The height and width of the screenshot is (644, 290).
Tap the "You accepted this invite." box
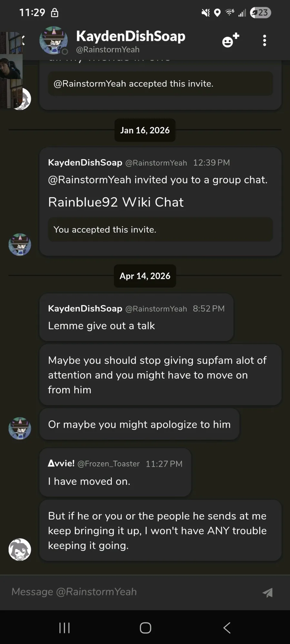click(x=160, y=229)
